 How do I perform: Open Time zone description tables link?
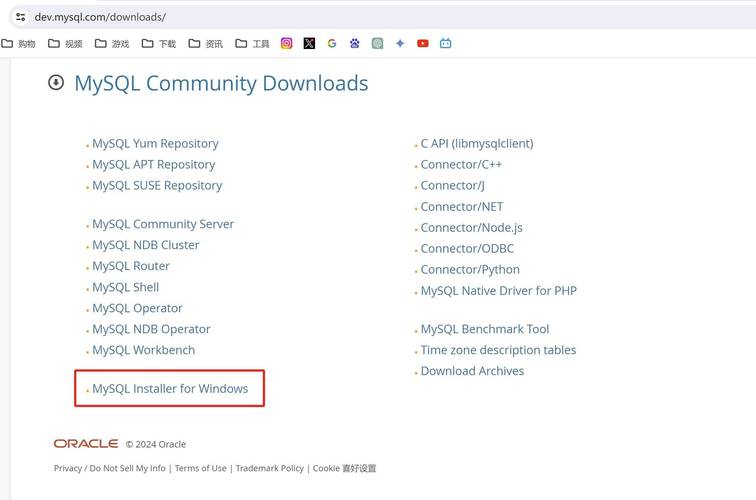(498, 350)
